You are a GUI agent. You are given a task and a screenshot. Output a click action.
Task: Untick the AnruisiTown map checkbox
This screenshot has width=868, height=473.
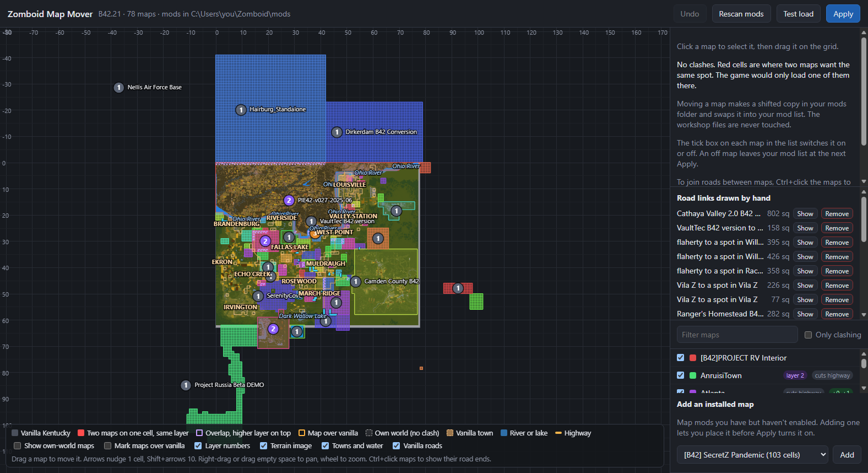click(680, 375)
